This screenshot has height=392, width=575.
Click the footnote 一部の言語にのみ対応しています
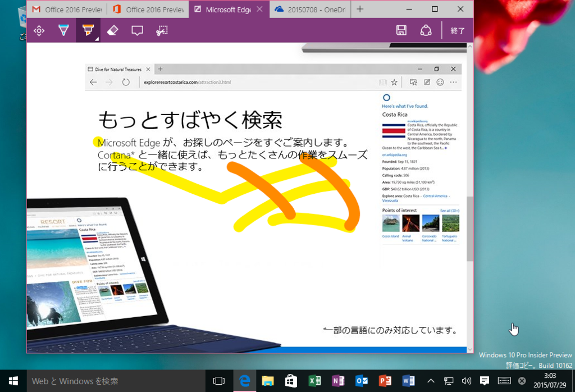[390, 330]
